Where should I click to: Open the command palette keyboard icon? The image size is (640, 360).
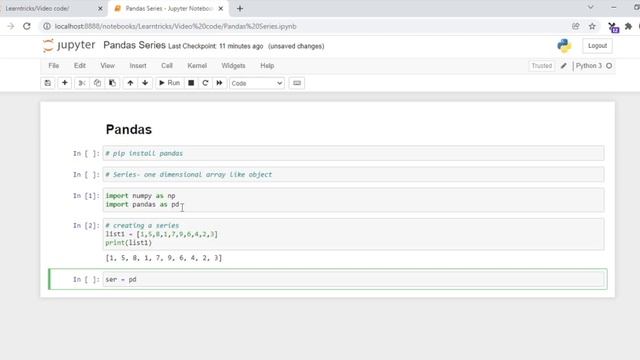(297, 83)
